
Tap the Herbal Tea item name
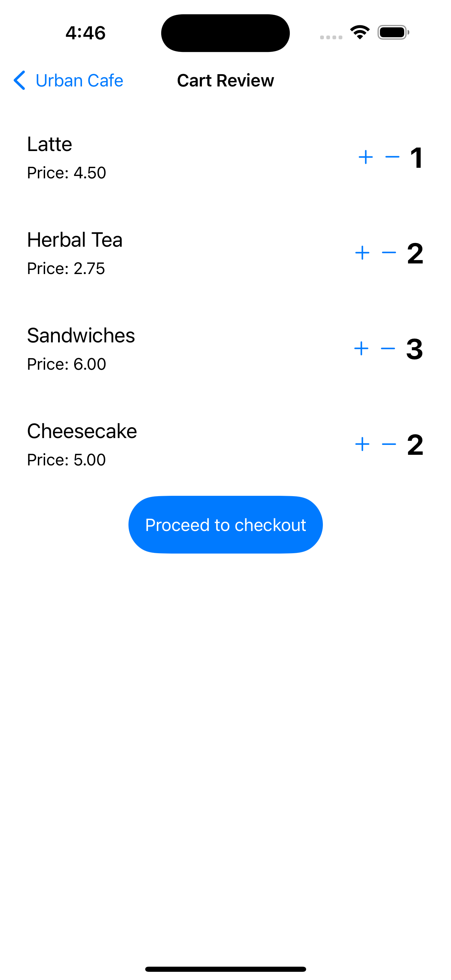point(74,240)
